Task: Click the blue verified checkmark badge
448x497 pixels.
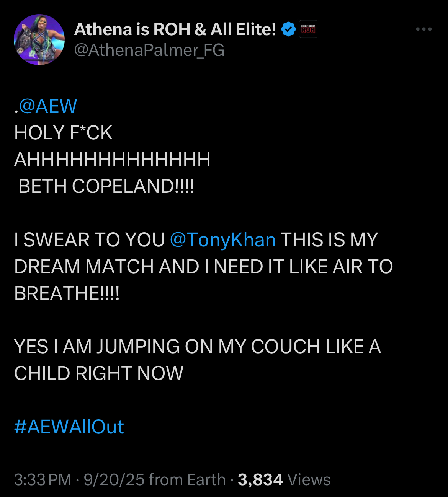Action: pyautogui.click(x=288, y=29)
